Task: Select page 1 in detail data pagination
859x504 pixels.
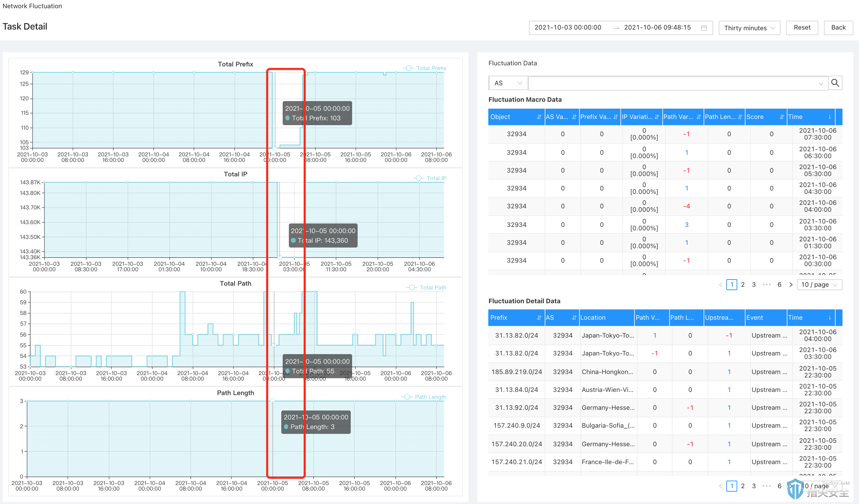Action: click(731, 486)
